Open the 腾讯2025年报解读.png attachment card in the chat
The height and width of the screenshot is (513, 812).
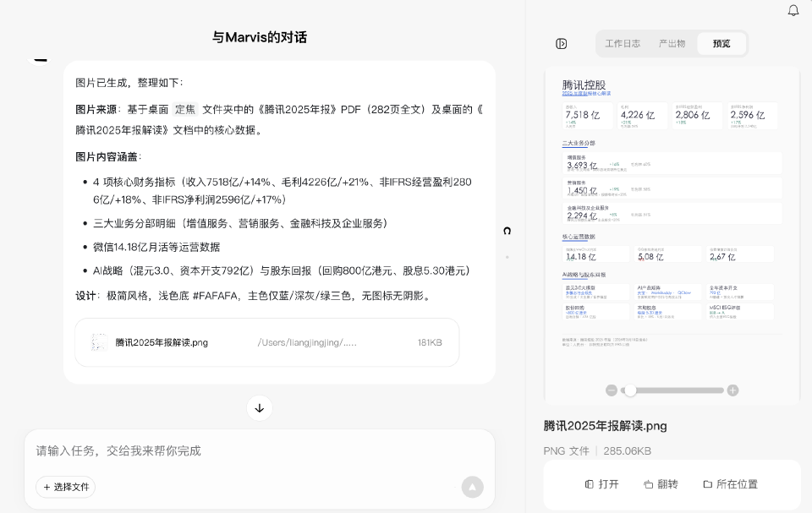pyautogui.click(x=267, y=342)
